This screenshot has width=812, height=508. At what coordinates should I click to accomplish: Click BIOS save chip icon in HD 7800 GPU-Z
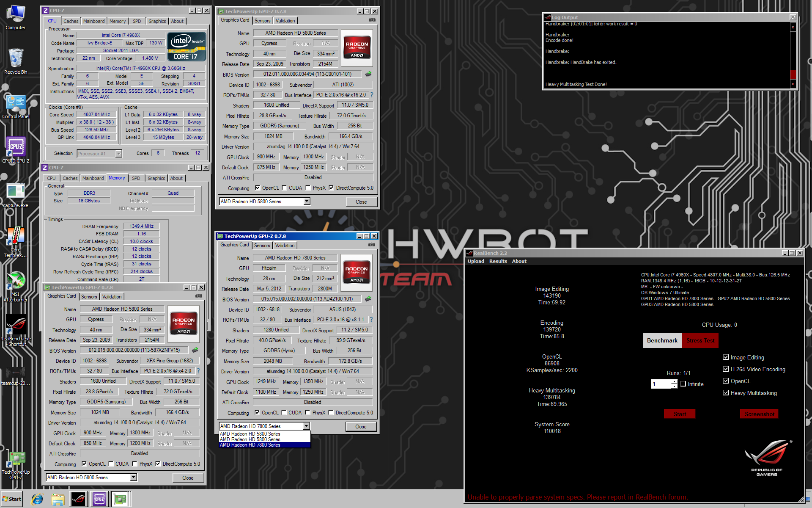pyautogui.click(x=368, y=299)
